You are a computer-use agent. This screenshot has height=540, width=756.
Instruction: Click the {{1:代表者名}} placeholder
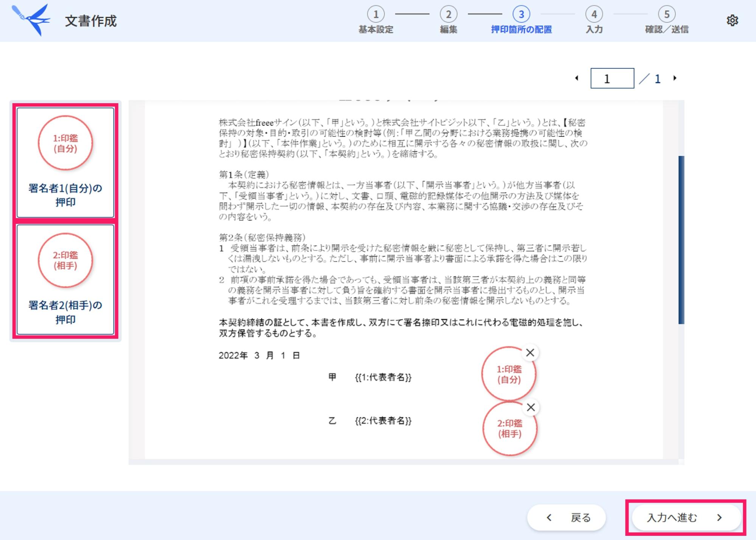tap(383, 377)
